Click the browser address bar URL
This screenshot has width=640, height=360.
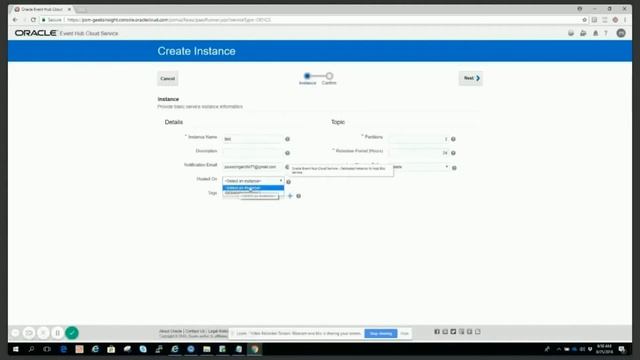(x=169, y=20)
